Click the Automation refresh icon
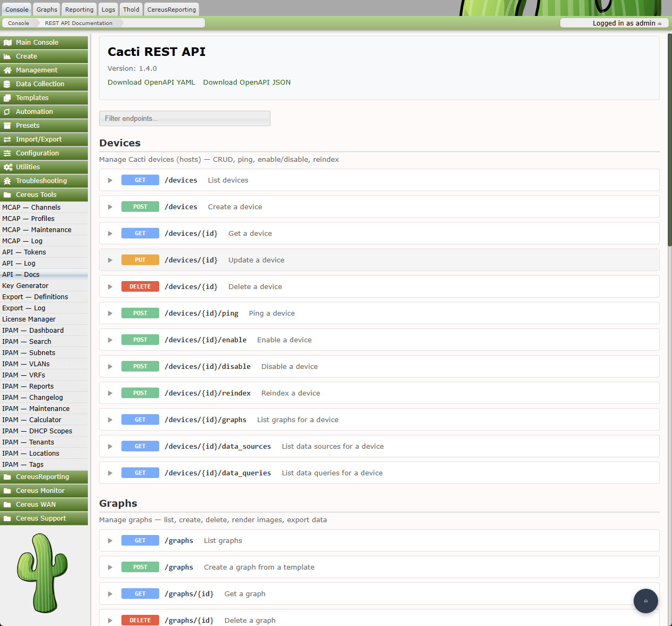Viewport: 672px width, 626px height. [x=7, y=111]
